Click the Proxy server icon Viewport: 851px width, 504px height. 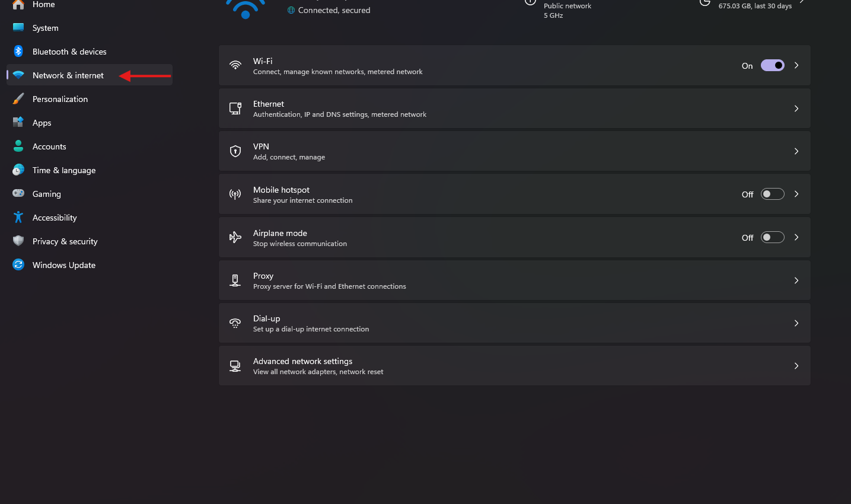tap(235, 280)
